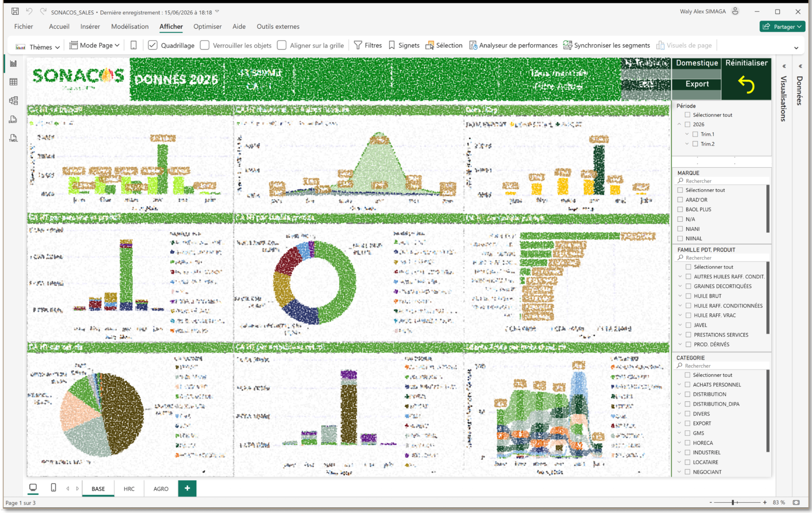Switch to desktop layout icon at bottom

(x=33, y=488)
